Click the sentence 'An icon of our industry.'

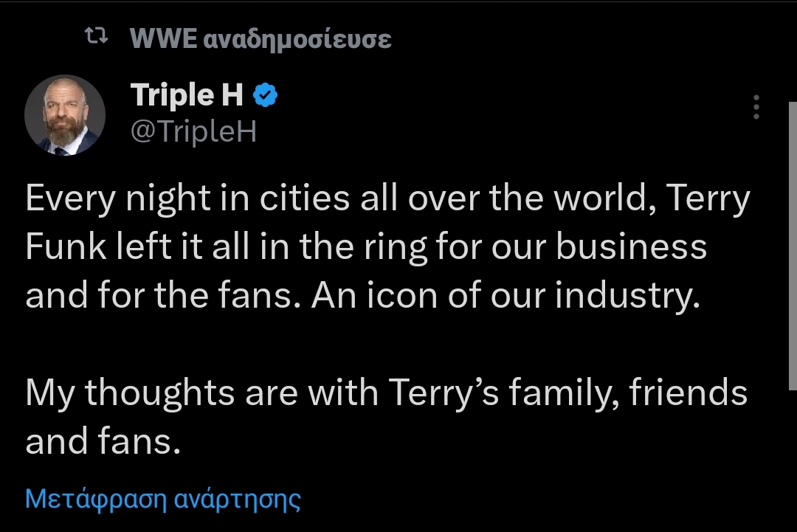[506, 295]
